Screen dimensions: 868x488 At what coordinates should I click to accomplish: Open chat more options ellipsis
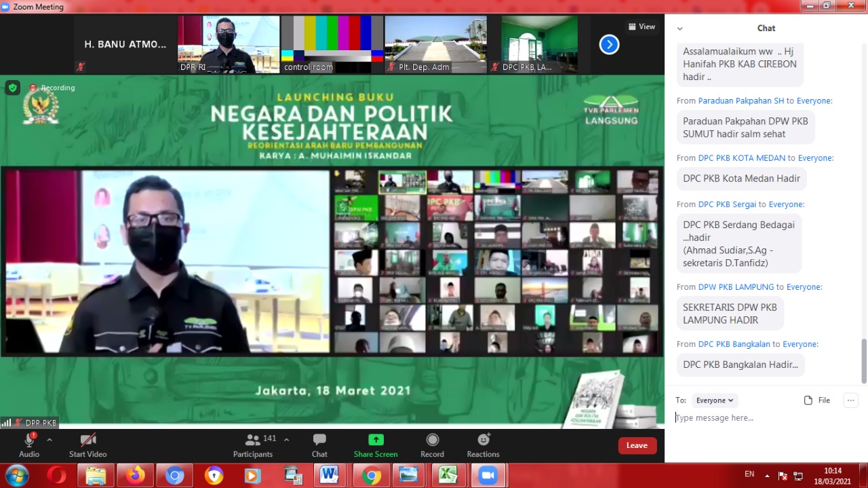[x=850, y=400]
